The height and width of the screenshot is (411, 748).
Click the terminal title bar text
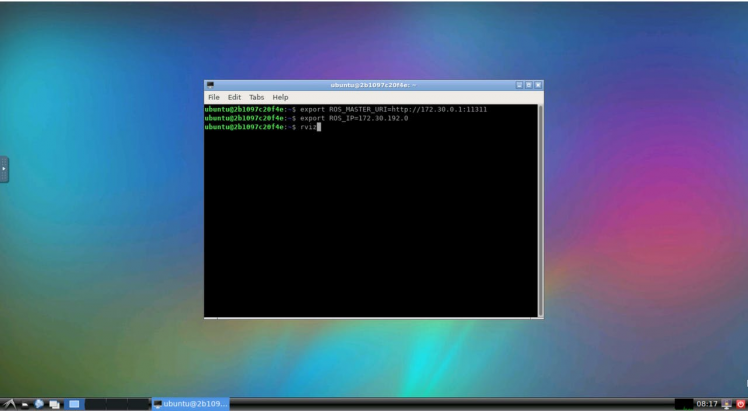click(374, 85)
